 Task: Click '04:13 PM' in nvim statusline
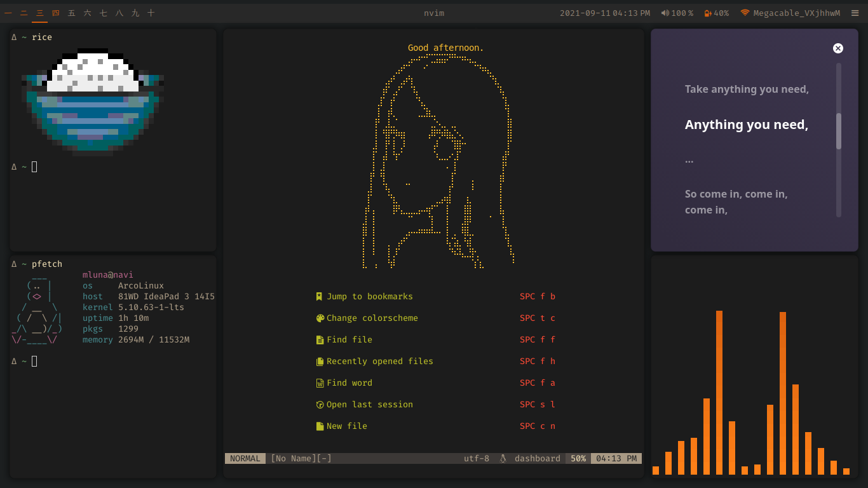click(x=616, y=459)
